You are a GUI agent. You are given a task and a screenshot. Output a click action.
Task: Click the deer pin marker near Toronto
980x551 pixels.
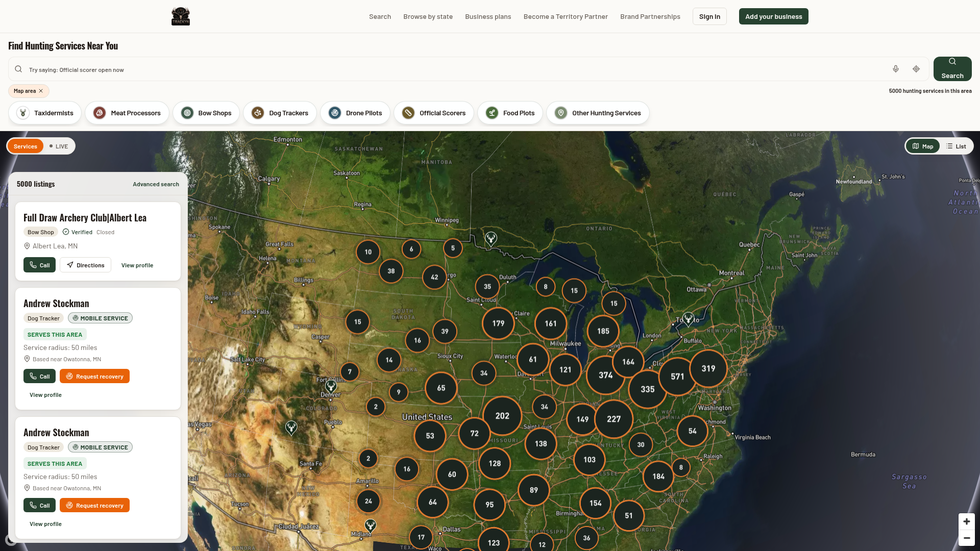(688, 320)
